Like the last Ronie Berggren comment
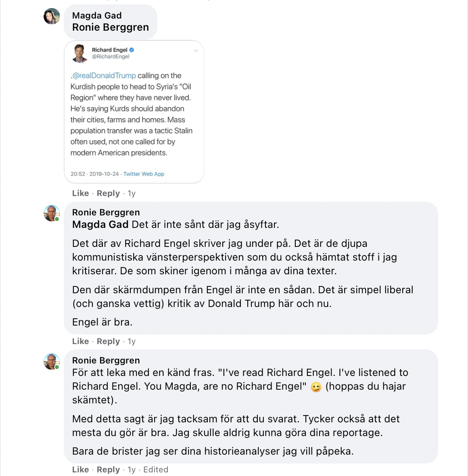This screenshot has width=468, height=476. click(80, 469)
